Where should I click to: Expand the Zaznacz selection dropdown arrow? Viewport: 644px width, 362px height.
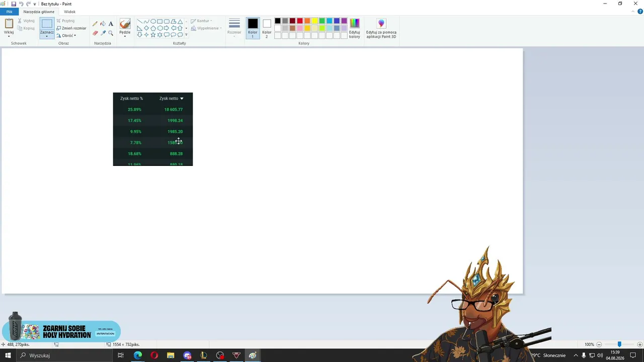[x=47, y=36]
